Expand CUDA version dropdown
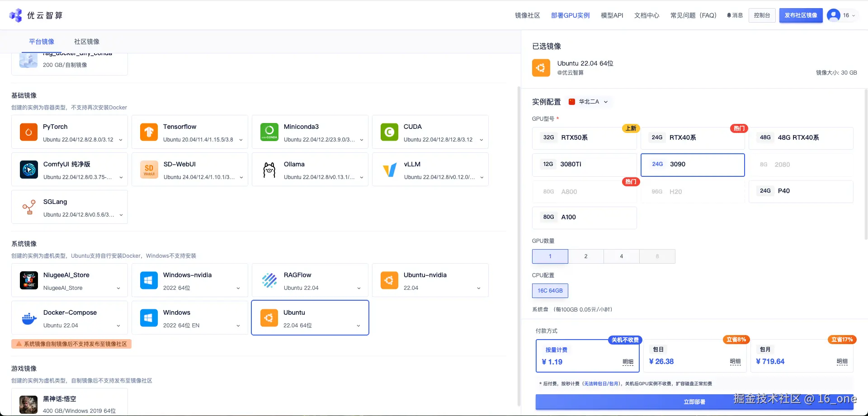The width and height of the screenshot is (868, 416). point(481,140)
